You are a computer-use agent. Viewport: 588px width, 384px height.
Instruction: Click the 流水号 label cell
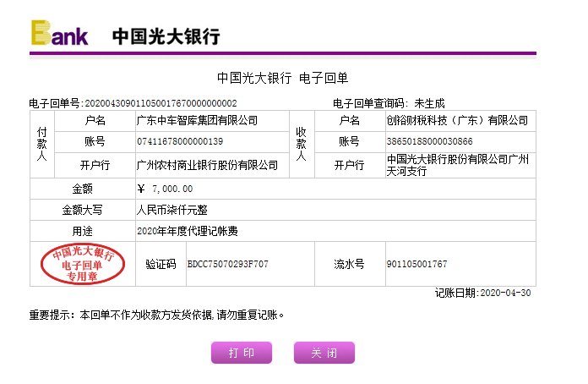pyautogui.click(x=350, y=264)
